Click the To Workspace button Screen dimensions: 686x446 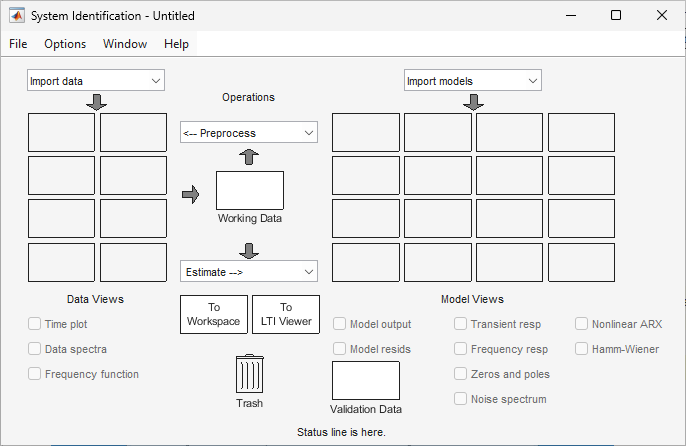(x=213, y=314)
